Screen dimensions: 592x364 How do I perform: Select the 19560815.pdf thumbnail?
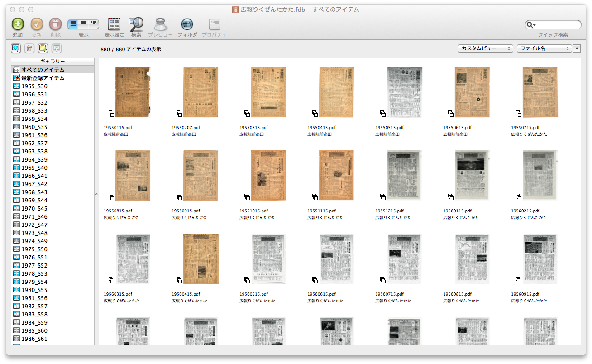[x=472, y=259]
